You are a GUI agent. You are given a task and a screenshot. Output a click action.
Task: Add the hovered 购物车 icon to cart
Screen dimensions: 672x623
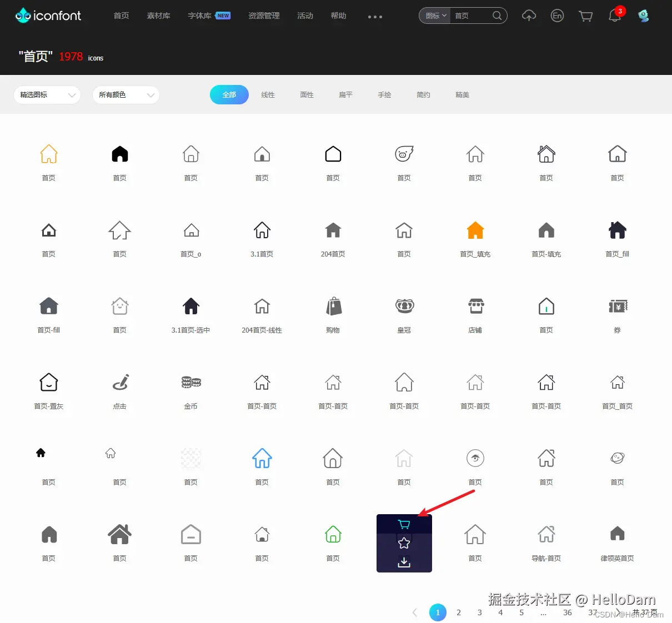[x=404, y=524]
